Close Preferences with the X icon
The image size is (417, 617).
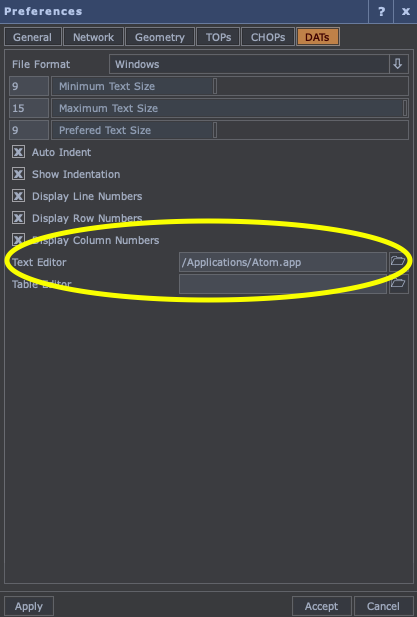pos(406,11)
